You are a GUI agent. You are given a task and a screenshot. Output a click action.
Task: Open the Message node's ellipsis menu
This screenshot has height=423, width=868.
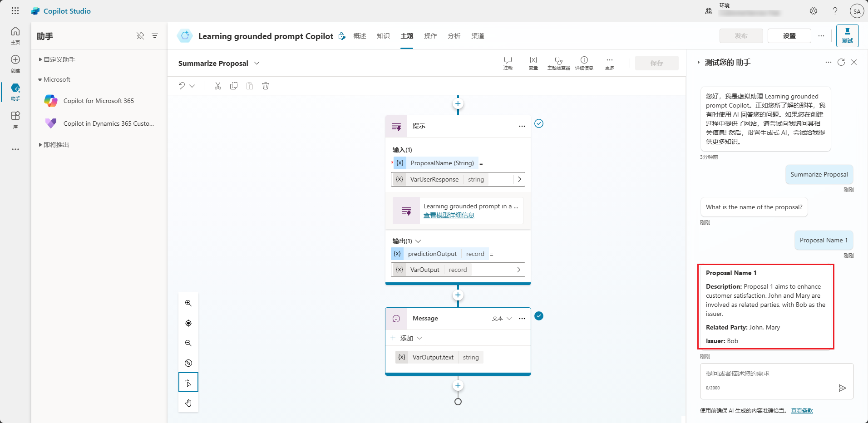(522, 319)
